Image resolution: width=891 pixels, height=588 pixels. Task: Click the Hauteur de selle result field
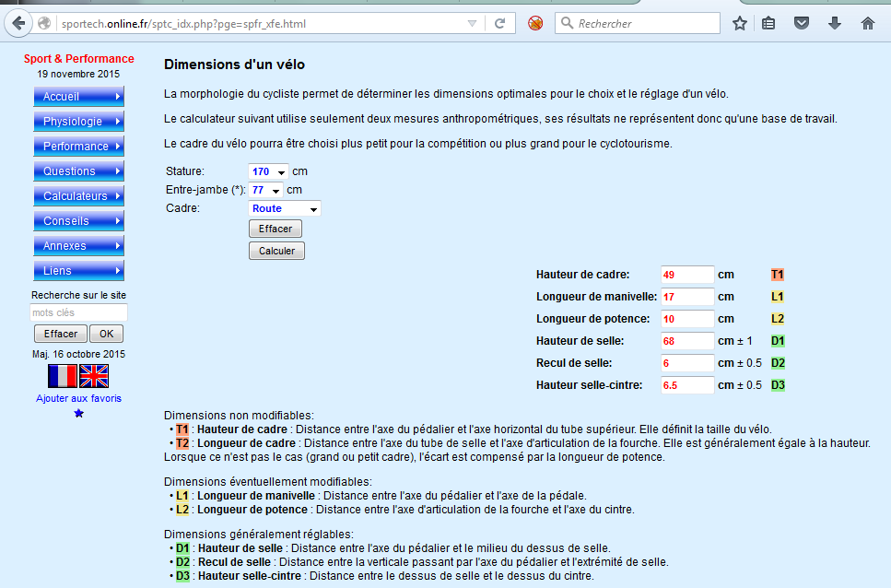pyautogui.click(x=687, y=341)
